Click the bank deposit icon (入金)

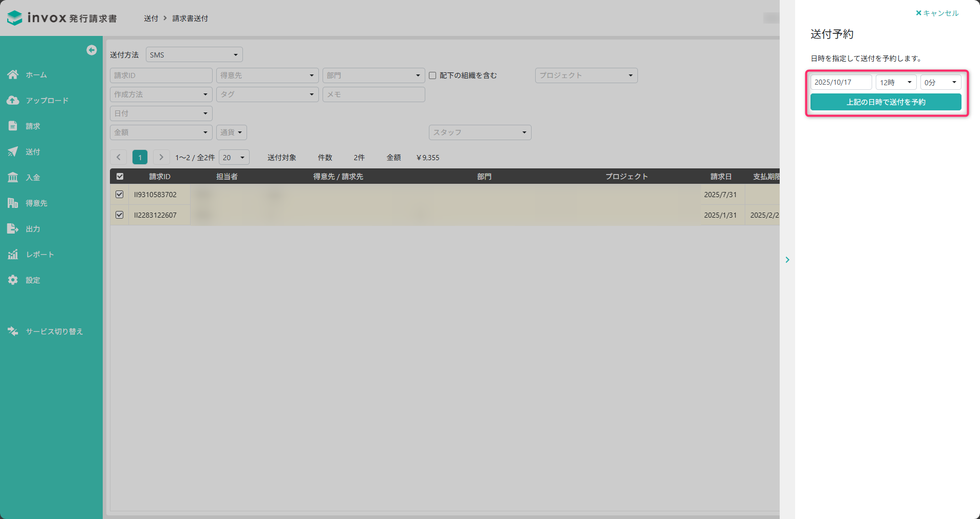click(13, 177)
